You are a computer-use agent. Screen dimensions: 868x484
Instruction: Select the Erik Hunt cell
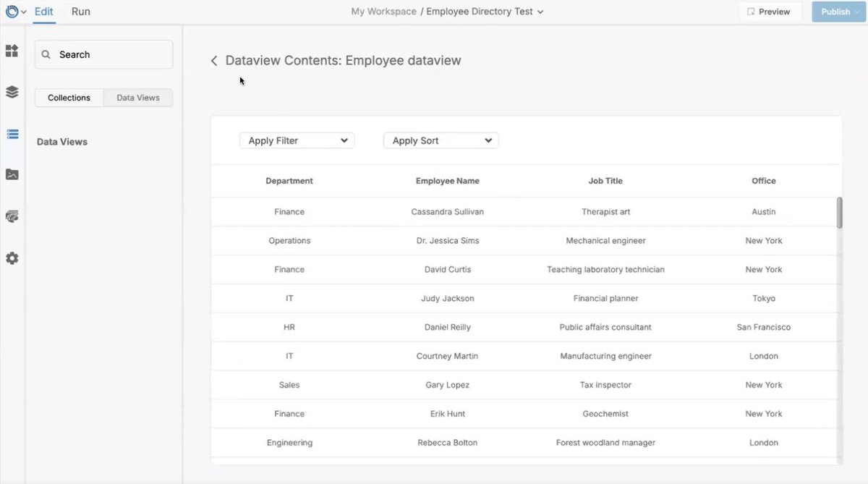pos(448,415)
